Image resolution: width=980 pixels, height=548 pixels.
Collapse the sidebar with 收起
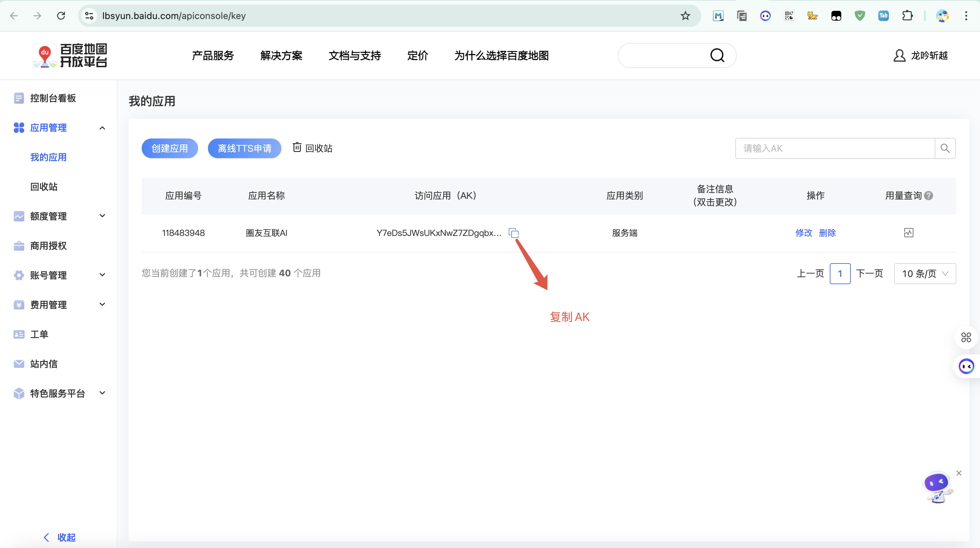click(x=60, y=537)
